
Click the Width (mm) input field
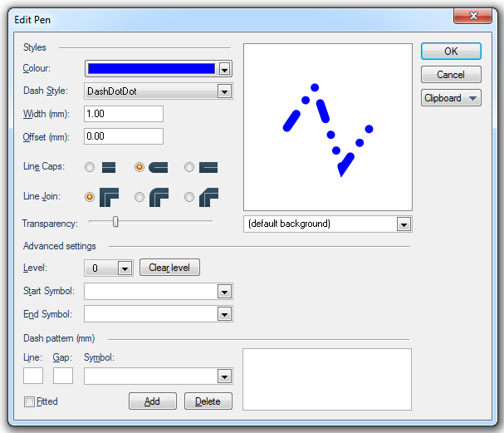coord(123,114)
